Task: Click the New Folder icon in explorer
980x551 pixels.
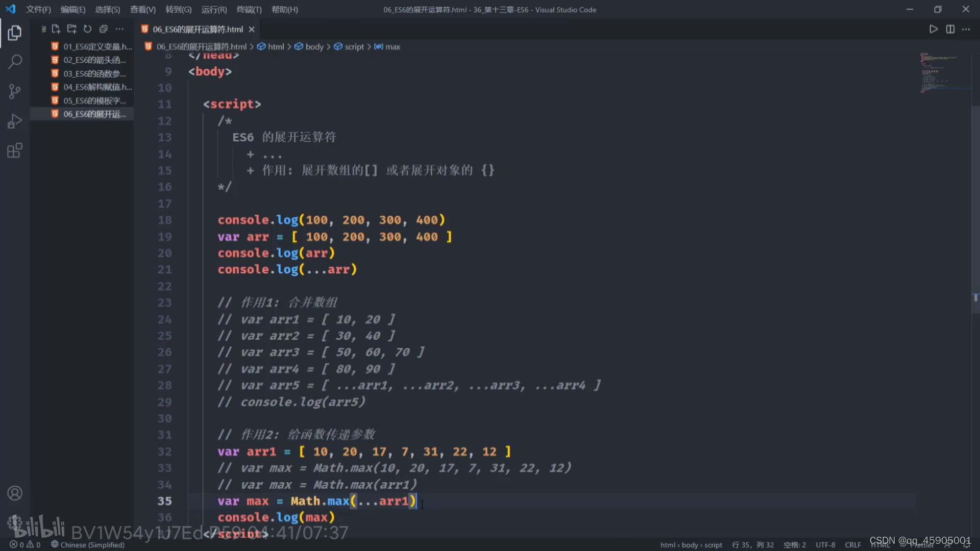Action: (71, 29)
